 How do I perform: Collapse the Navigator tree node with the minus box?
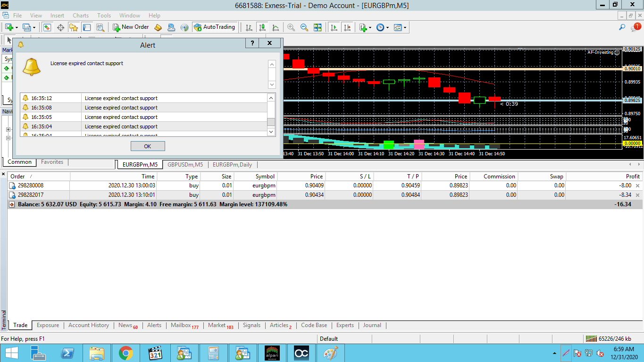coord(8,138)
